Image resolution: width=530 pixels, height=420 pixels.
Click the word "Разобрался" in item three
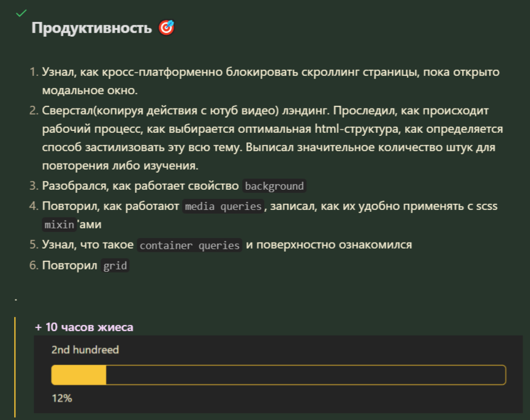(72, 186)
